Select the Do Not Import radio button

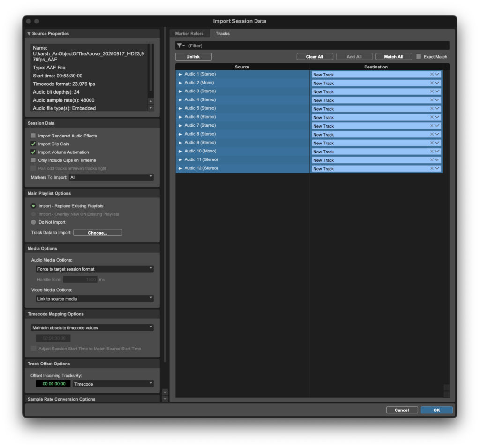tap(33, 222)
